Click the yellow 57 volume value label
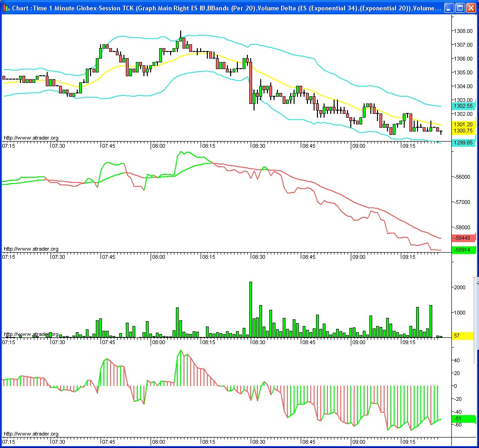This screenshot has width=479, height=448. coord(463,336)
